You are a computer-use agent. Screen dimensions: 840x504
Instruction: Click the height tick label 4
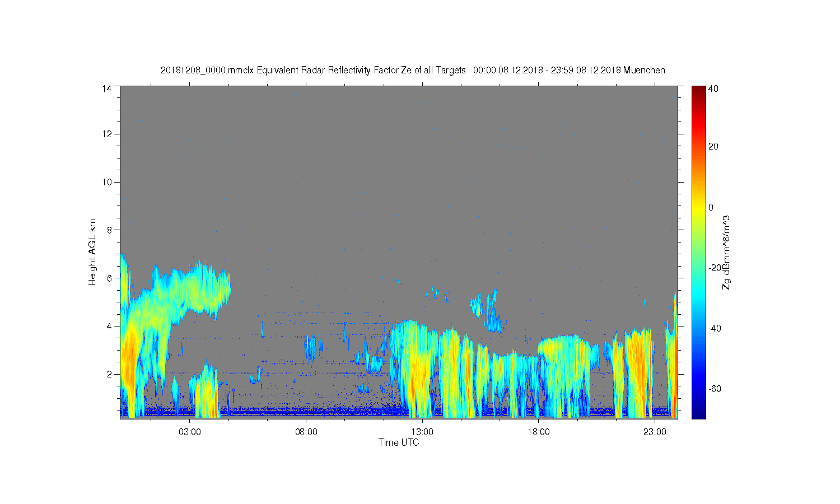110,326
